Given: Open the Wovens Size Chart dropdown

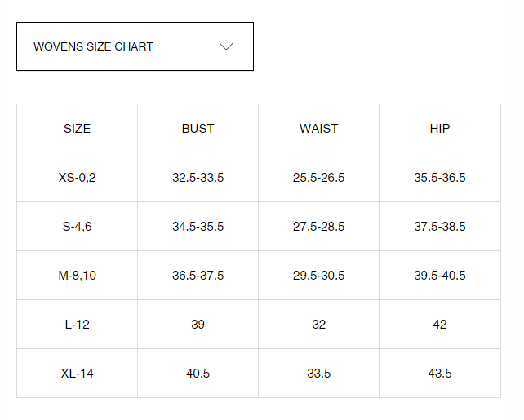Looking at the screenshot, I should tap(135, 46).
